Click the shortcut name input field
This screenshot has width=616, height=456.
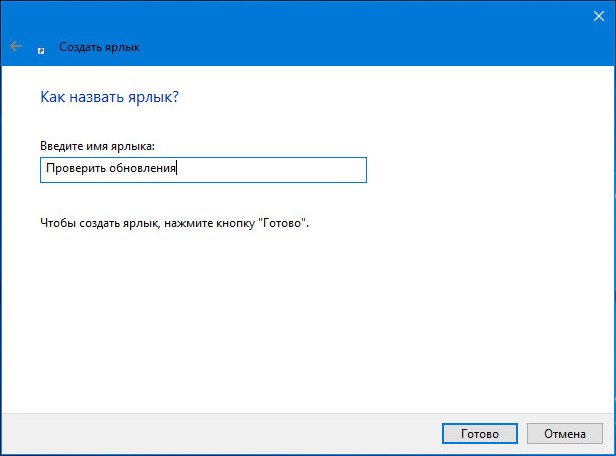pyautogui.click(x=203, y=170)
